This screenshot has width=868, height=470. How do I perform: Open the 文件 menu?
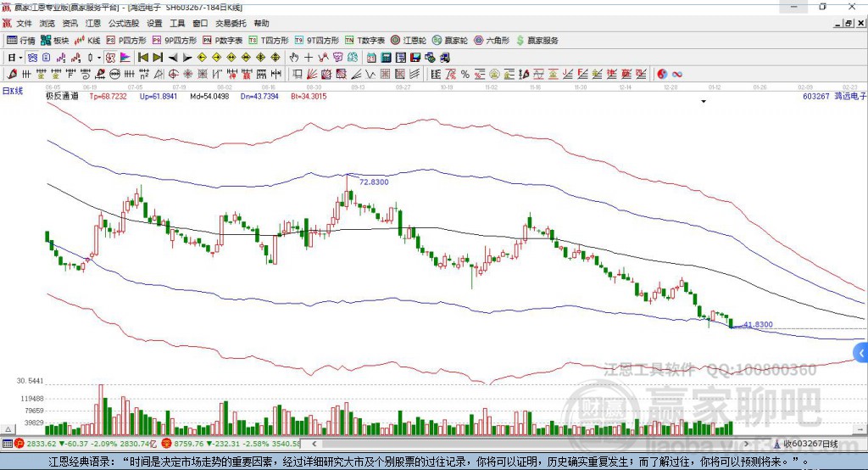pos(25,23)
